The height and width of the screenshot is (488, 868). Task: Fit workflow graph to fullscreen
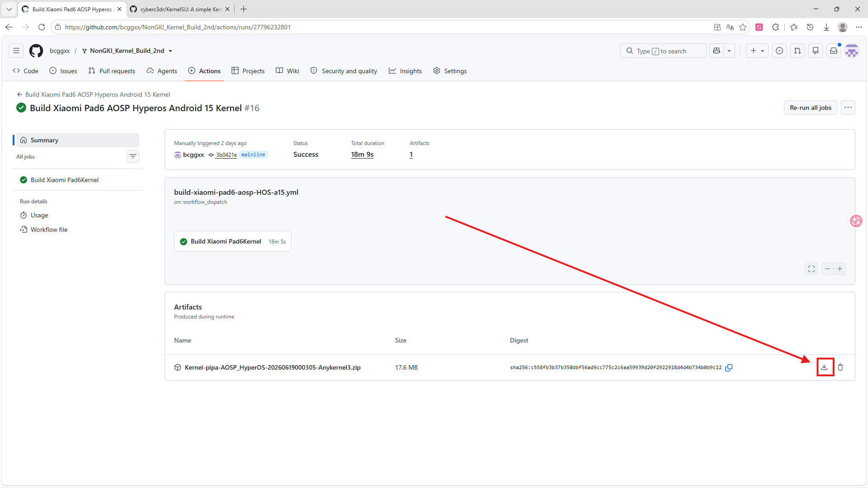coord(811,269)
